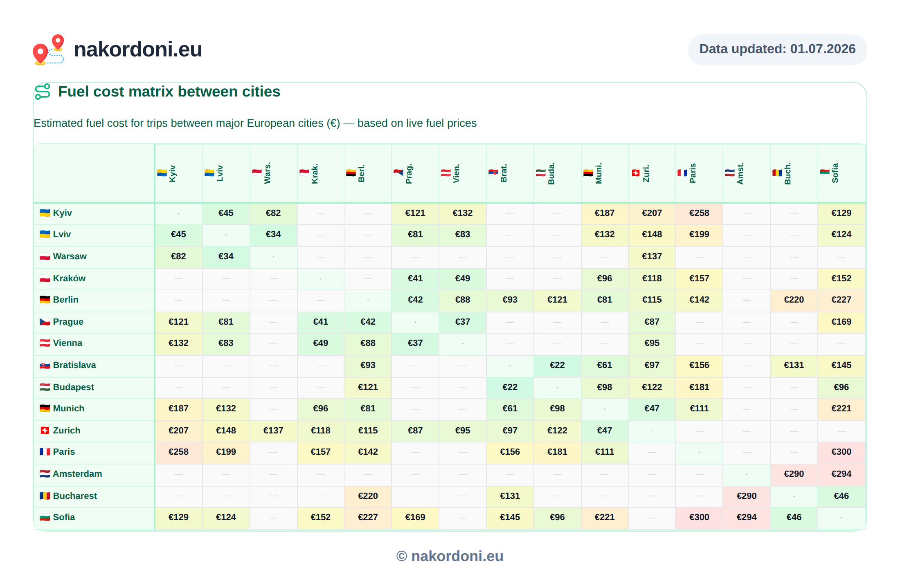900x588 pixels.
Task: Click the Hungary flag in Buda. column header
Action: [540, 173]
